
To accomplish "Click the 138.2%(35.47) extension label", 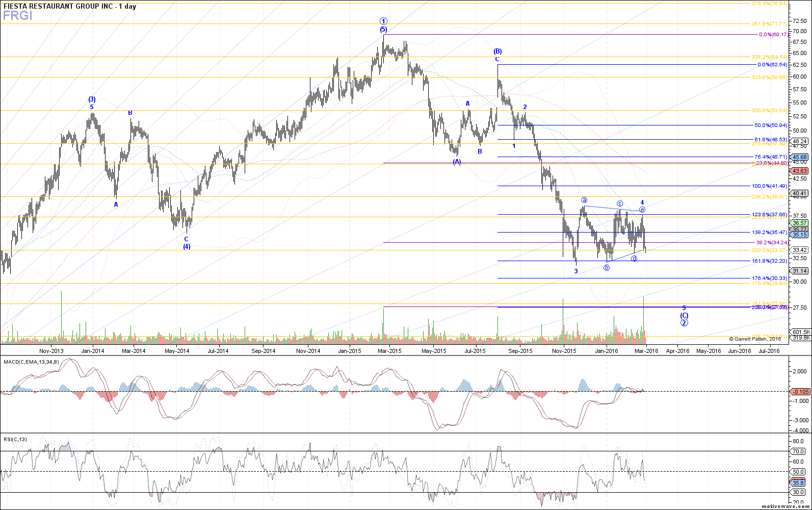I will pyautogui.click(x=770, y=232).
